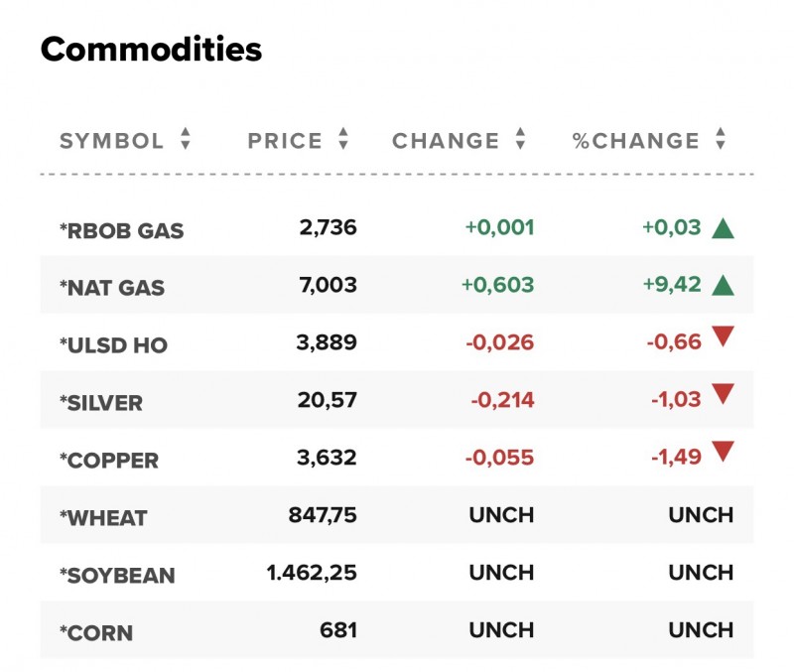This screenshot has height=672, width=794.
Task: Click the green up triangle for NAT GAS
Action: pyautogui.click(x=723, y=286)
